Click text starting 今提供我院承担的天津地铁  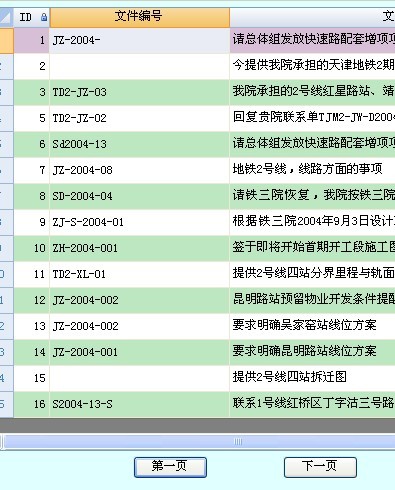(314, 65)
